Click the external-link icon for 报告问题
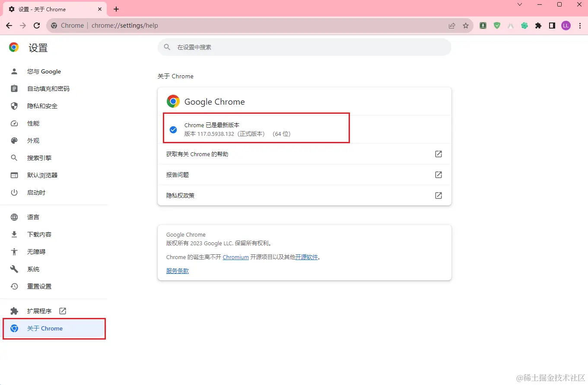 tap(439, 175)
